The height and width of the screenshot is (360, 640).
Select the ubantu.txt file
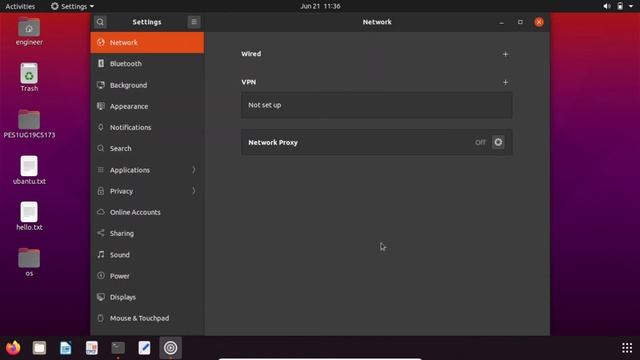coord(29,170)
